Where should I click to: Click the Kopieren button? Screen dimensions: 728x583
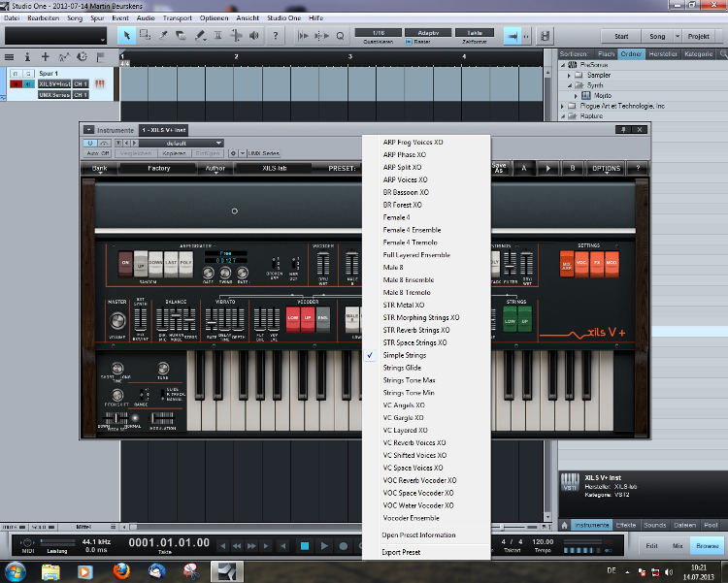click(x=174, y=153)
